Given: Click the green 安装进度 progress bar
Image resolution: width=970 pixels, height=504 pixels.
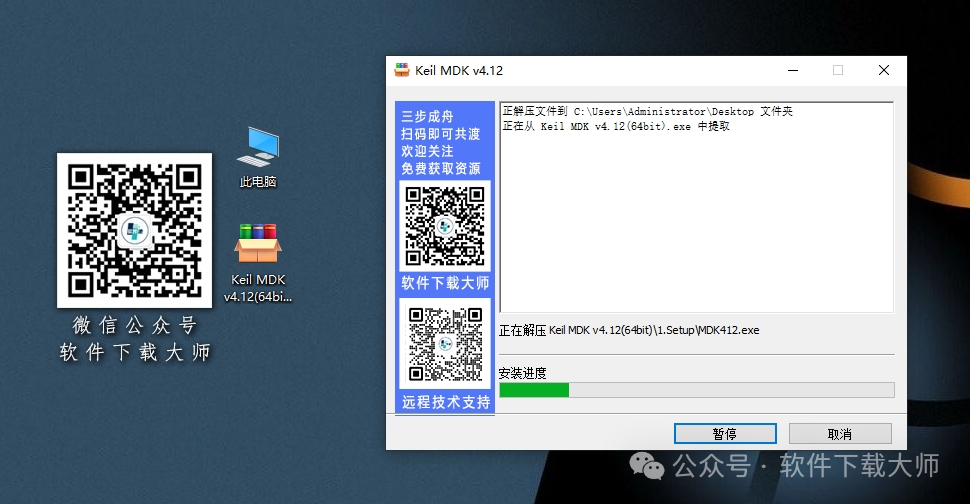Looking at the screenshot, I should pyautogui.click(x=697, y=390).
